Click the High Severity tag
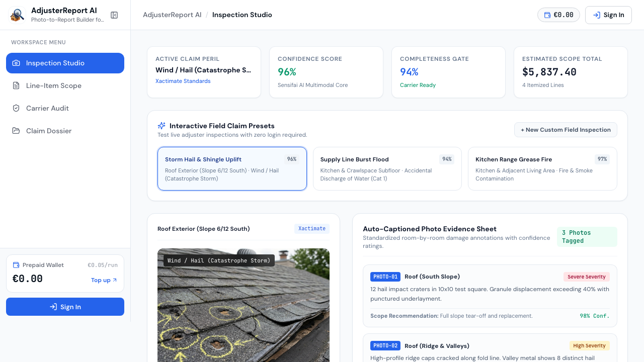Screen dimensions: 644x362 590,346
